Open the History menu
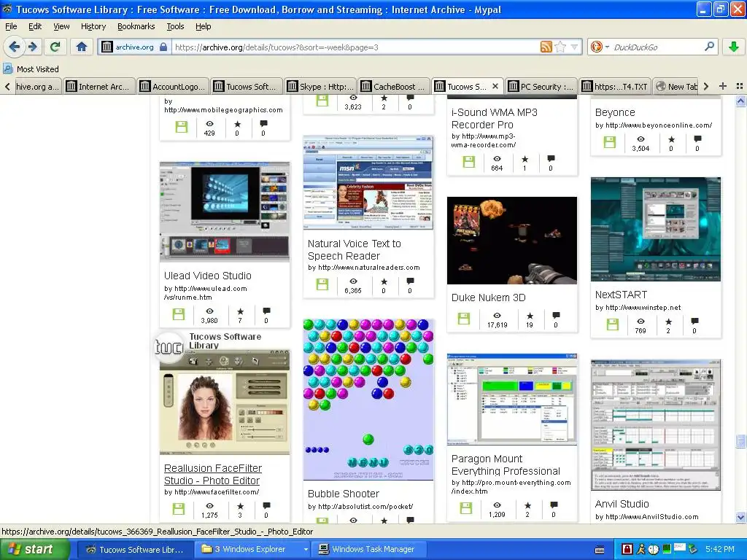 [93, 26]
